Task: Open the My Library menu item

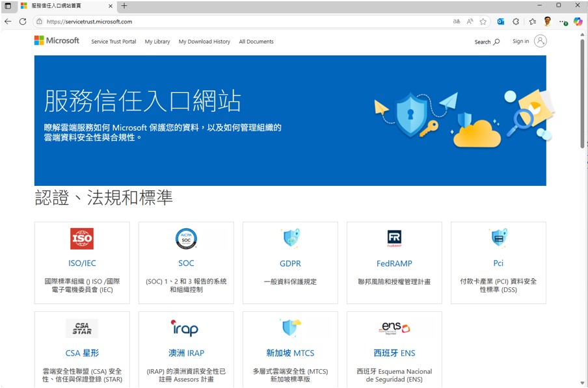Action: click(x=157, y=42)
